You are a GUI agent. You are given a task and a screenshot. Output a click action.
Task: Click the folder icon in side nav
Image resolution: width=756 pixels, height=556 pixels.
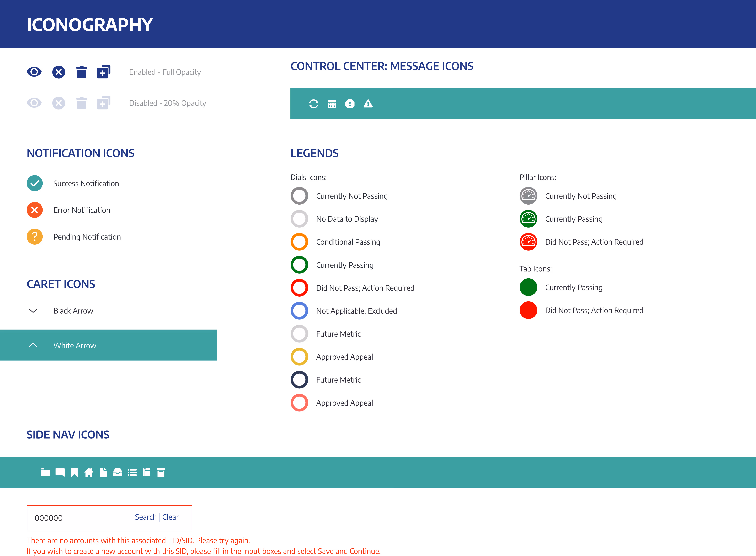45,473
